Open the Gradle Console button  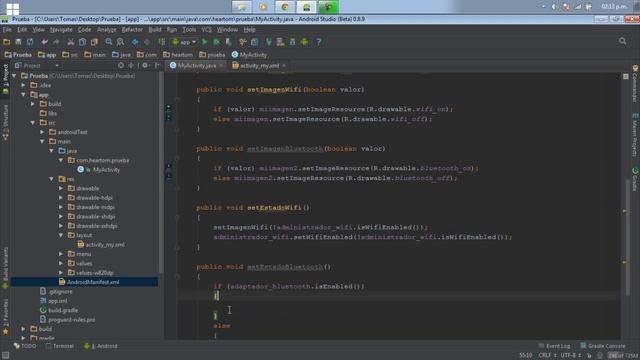(x=603, y=346)
